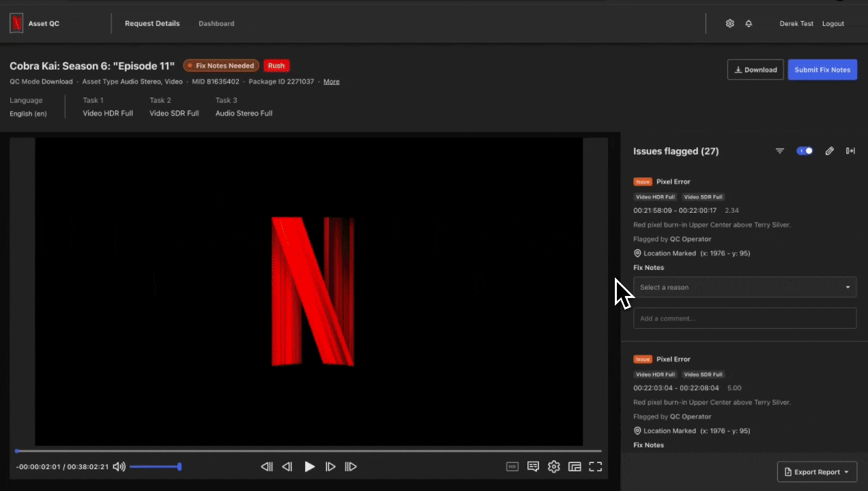Open the Request Details tab
The height and width of the screenshot is (491, 868).
(x=152, y=23)
